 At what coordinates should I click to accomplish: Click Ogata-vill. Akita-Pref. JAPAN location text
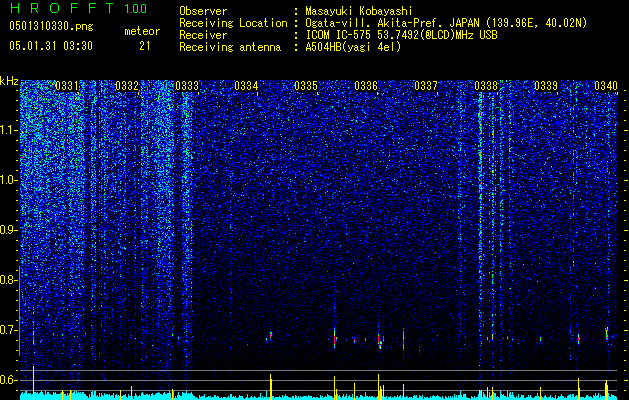tap(446, 23)
